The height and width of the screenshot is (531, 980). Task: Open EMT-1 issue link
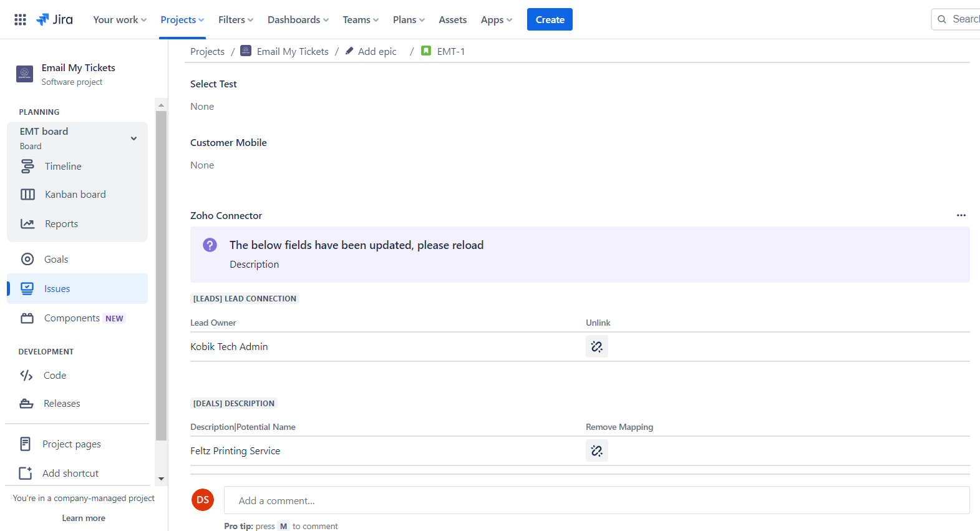click(451, 51)
